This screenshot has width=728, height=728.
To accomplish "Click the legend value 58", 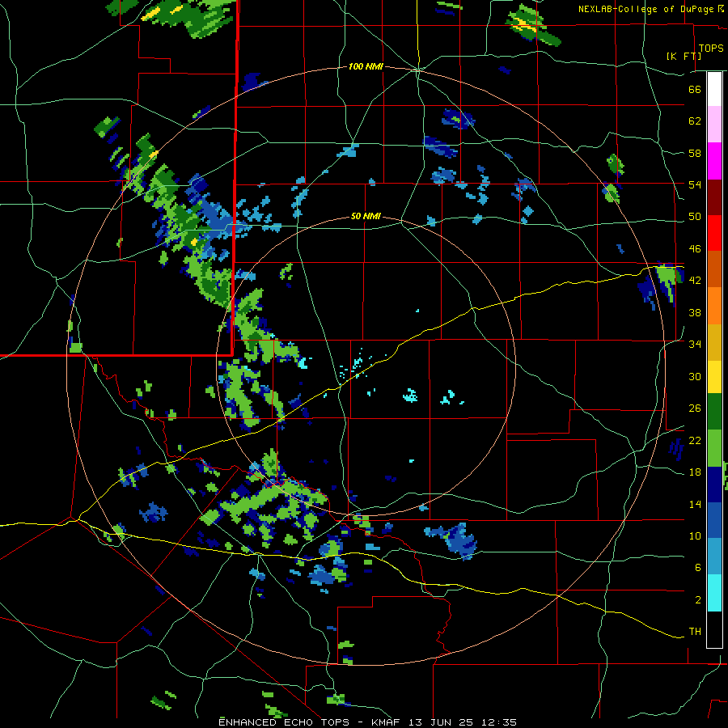I will click(695, 153).
